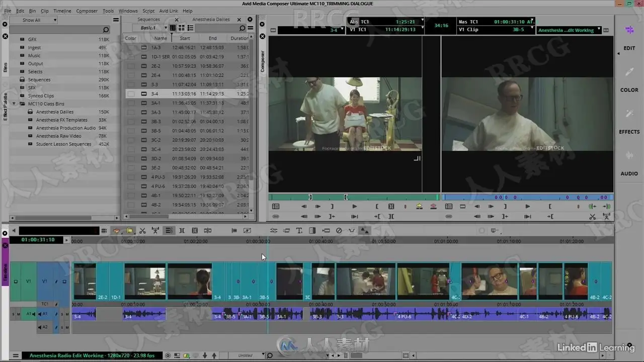Screen dimensions: 644x362
Task: Open the Title tool (T icon) in timeline toolbar
Action: [x=299, y=231]
